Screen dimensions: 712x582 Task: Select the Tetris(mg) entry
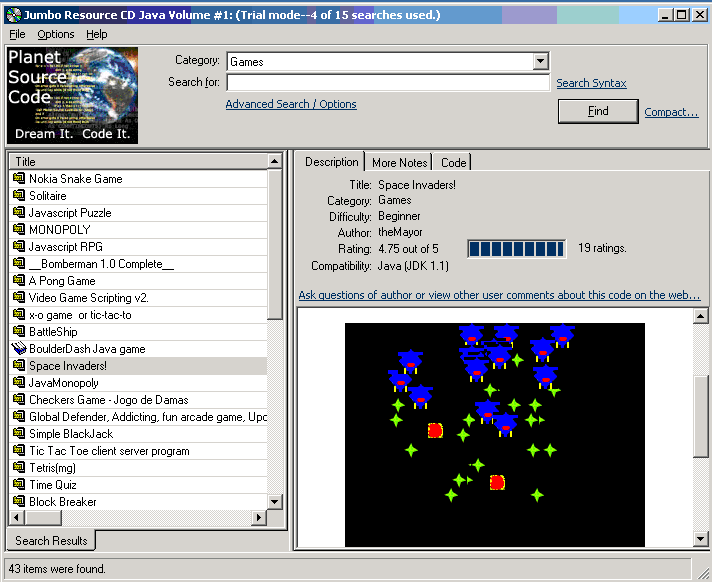coord(138,468)
